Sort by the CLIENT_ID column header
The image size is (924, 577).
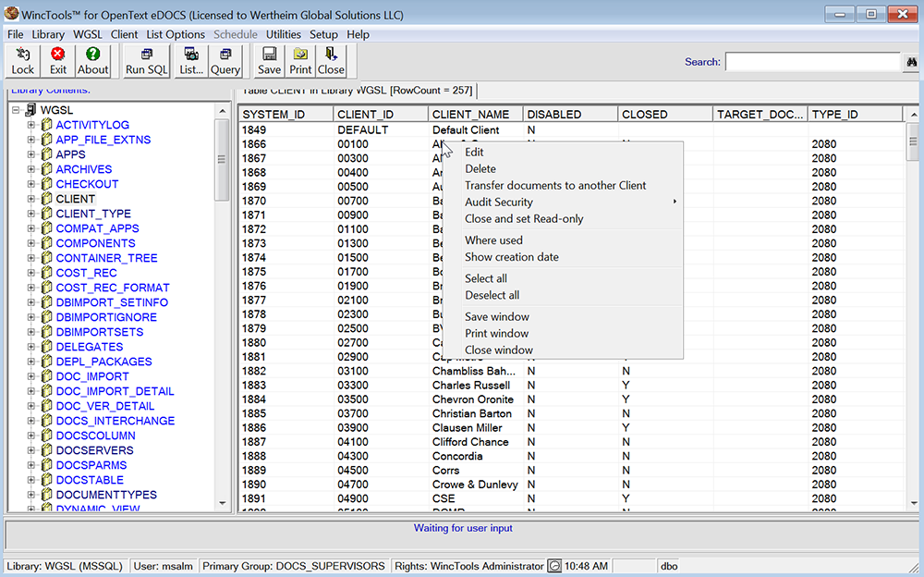(381, 115)
